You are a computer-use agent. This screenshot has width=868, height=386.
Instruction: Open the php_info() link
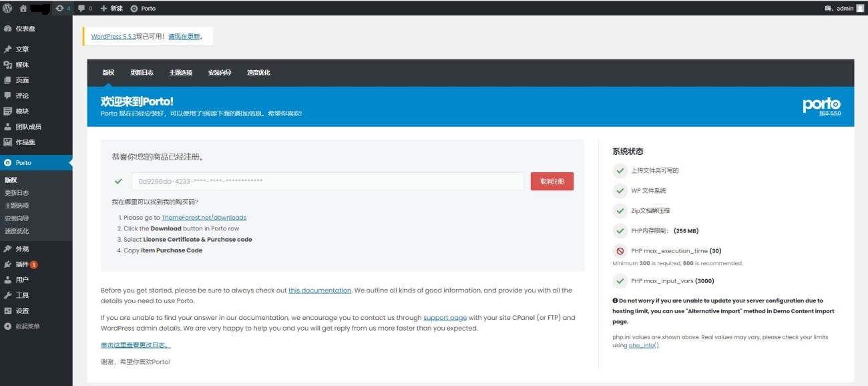(x=644, y=345)
